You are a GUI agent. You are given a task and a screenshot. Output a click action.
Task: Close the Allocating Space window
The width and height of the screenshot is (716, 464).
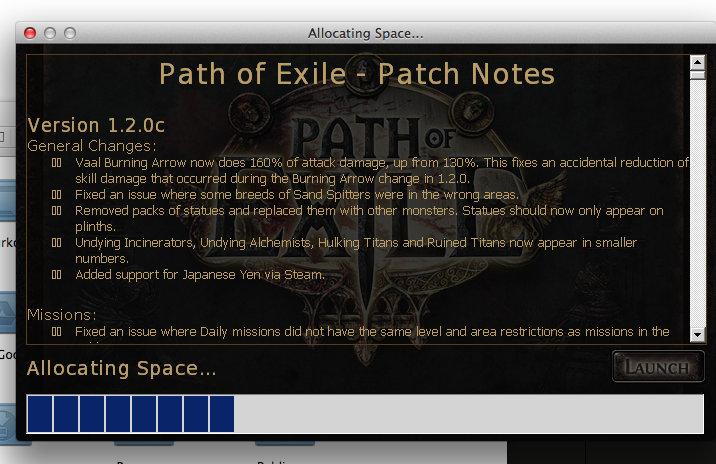30,33
